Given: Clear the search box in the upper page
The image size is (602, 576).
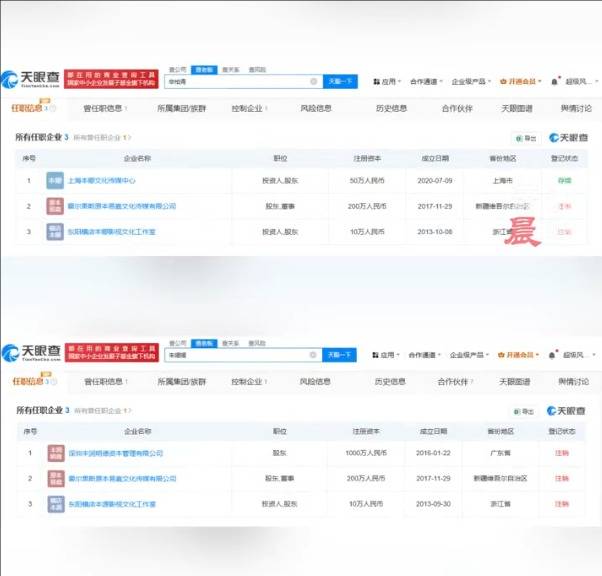Looking at the screenshot, I should 313,81.
